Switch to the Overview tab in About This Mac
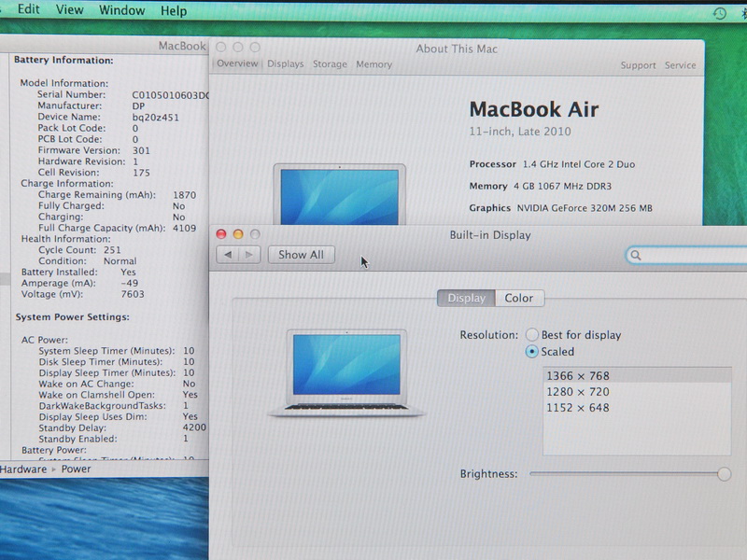Viewport: 747px width, 560px height. [237, 63]
